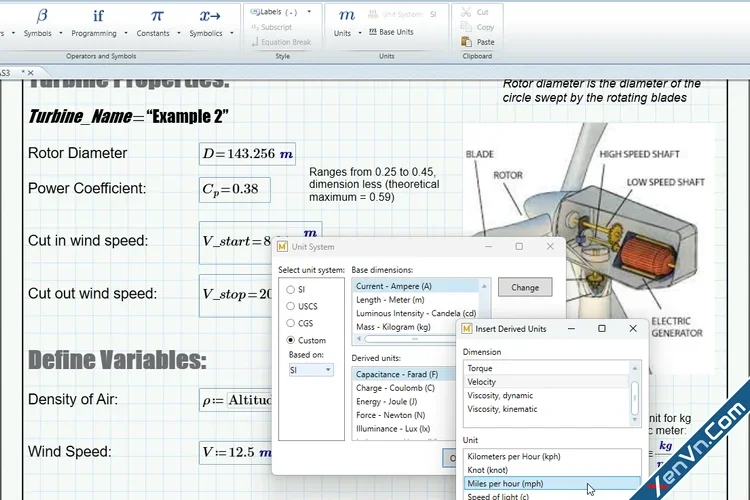Open the Units m icon
The width and height of the screenshot is (750, 500).
pos(346,15)
